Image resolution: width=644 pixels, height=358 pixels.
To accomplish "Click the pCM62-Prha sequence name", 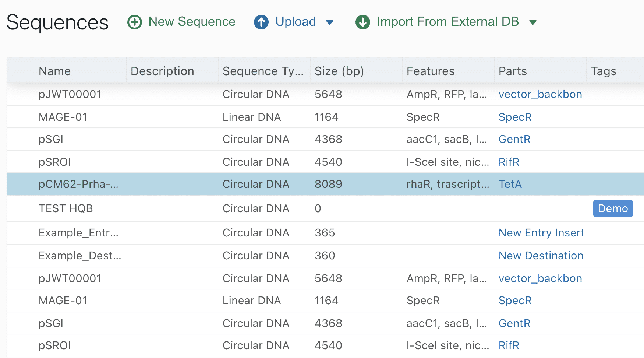I will [79, 184].
